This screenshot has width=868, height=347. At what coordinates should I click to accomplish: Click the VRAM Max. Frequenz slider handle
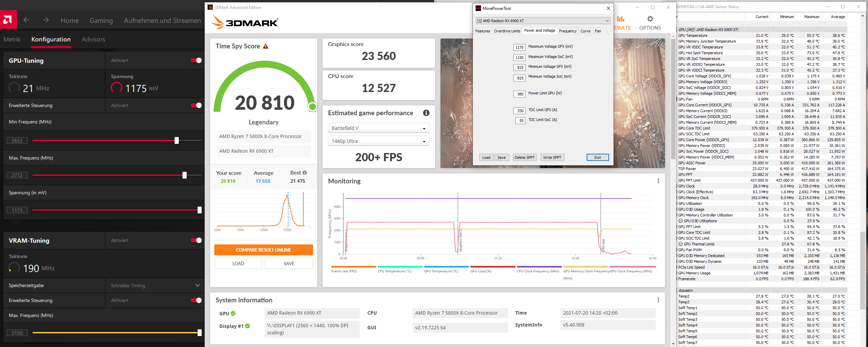(200, 333)
